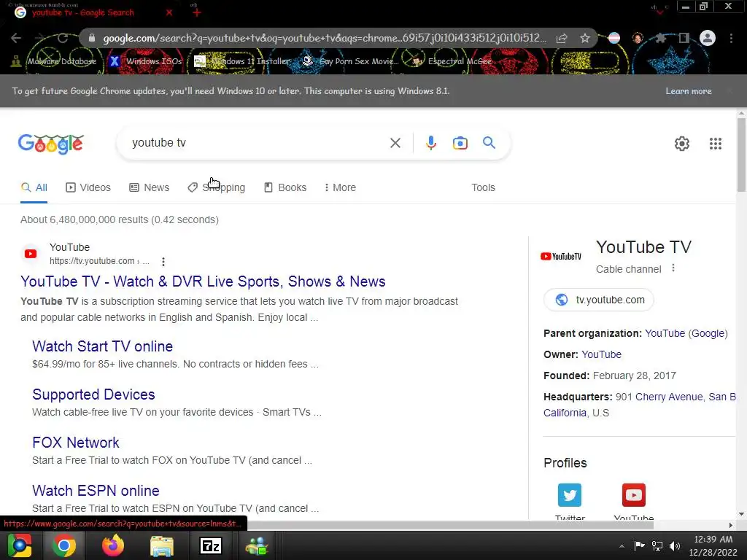Open Espectral McGee bookmark
Viewport: 747px width, 560px height.
452,61
